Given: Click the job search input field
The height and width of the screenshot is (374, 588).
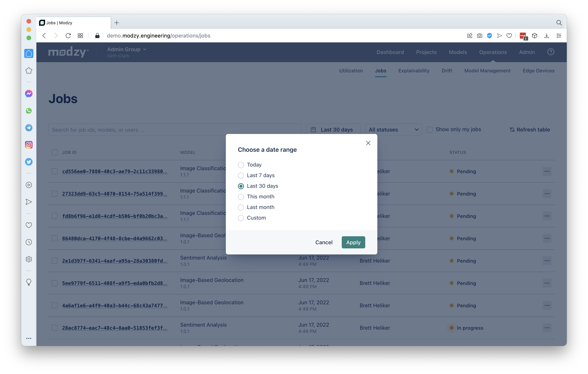Looking at the screenshot, I should coord(175,130).
